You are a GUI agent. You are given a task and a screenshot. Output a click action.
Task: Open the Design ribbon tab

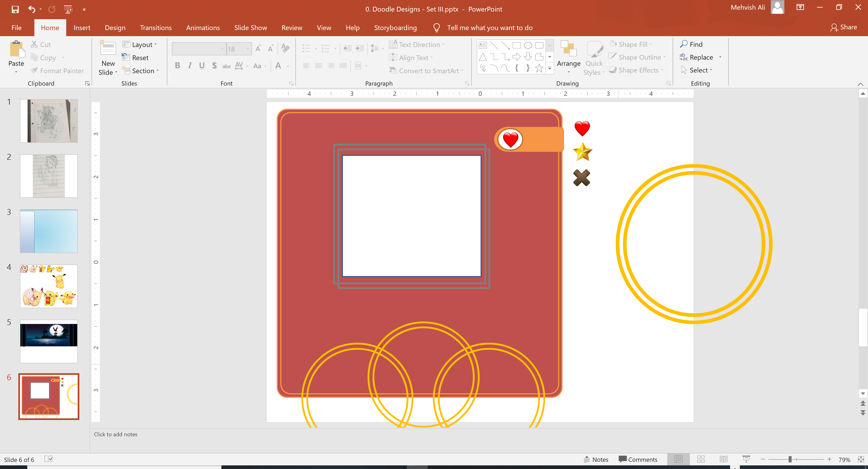(115, 28)
